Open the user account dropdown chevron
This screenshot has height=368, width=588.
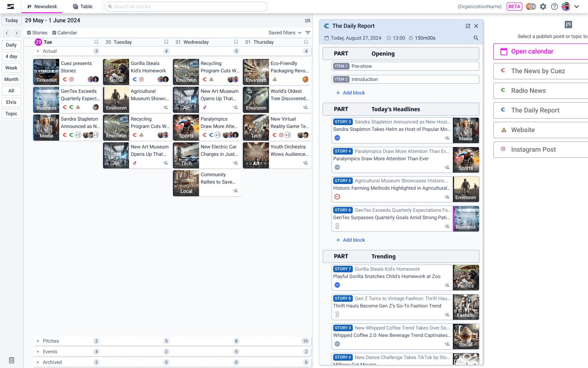(x=577, y=7)
